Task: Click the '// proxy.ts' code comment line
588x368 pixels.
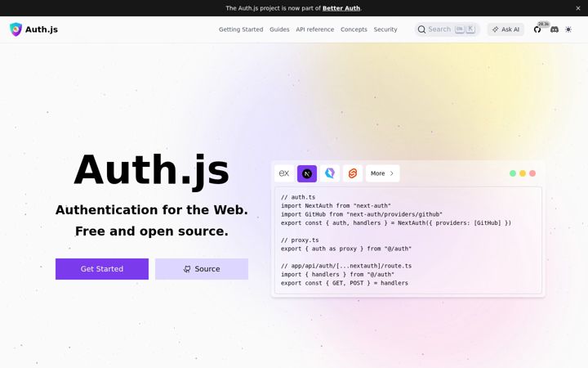Action: click(x=300, y=240)
